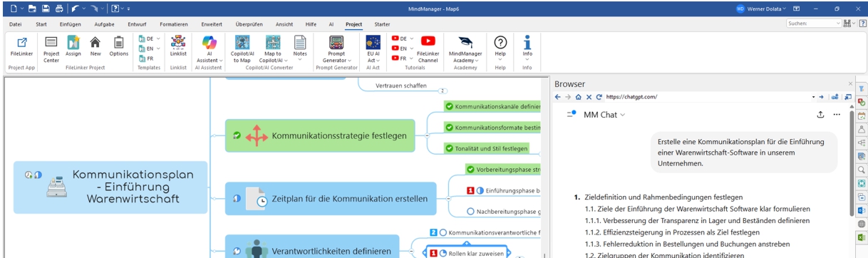Image resolution: width=868 pixels, height=258 pixels.
Task: Select Zeitplan für die Kommunikation erstellen topic
Action: click(330, 199)
